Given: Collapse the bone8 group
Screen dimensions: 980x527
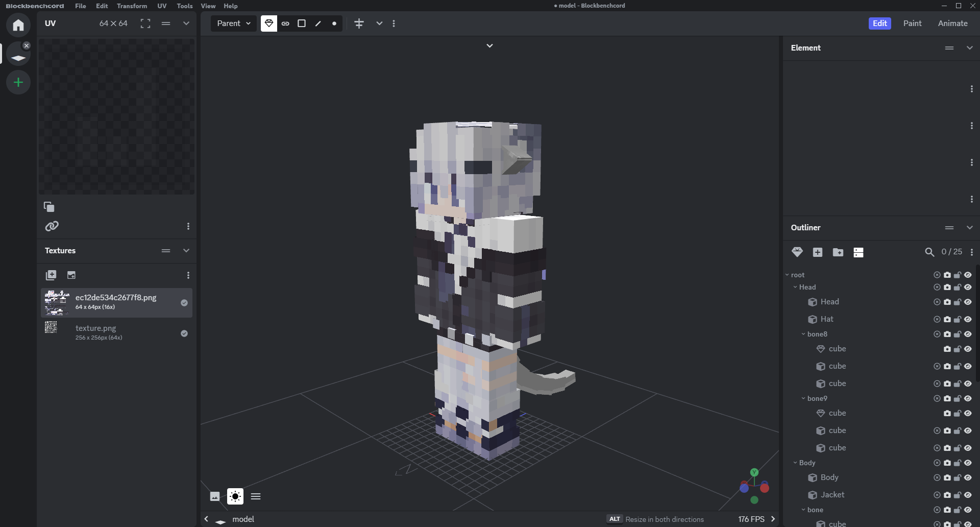Looking at the screenshot, I should 803,334.
